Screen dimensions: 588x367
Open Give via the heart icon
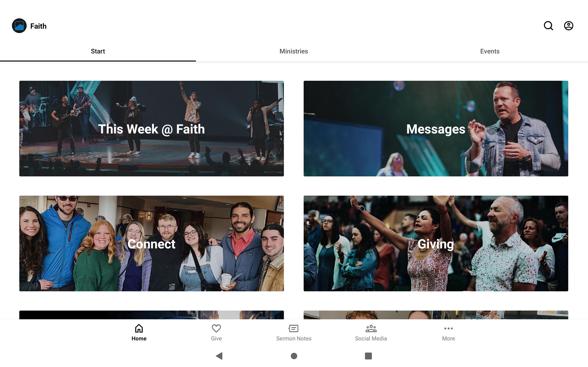[216, 328]
